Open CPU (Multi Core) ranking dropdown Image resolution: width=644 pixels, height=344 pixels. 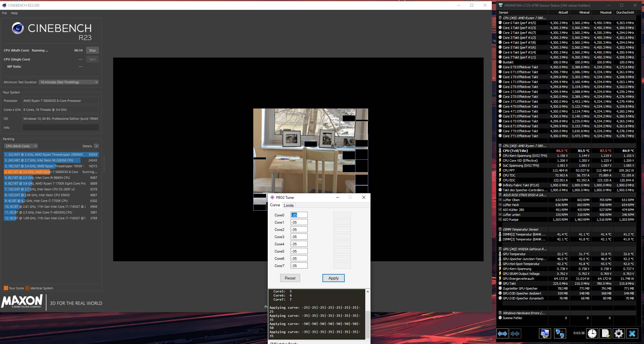tap(21, 146)
